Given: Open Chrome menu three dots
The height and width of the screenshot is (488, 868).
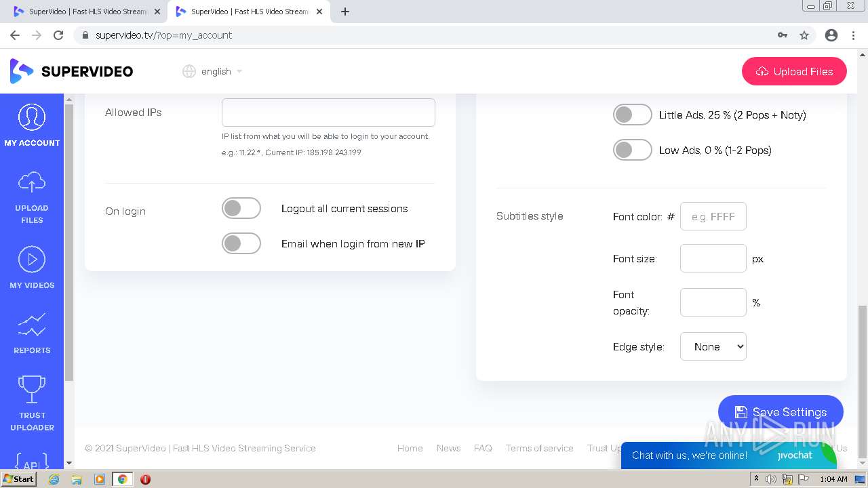Looking at the screenshot, I should coord(853,35).
